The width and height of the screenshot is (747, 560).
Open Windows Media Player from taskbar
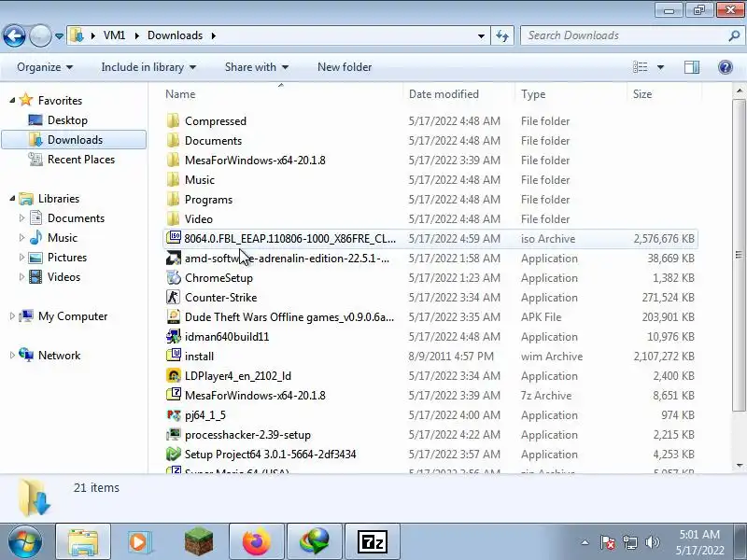coord(138,542)
